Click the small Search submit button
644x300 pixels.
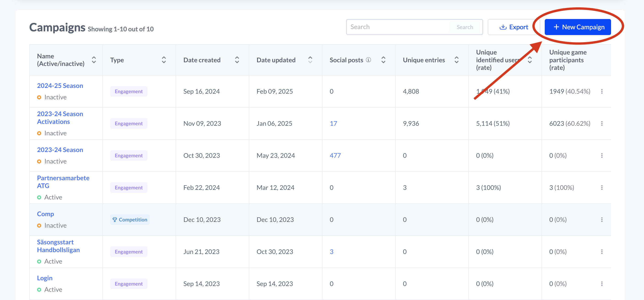(x=464, y=27)
